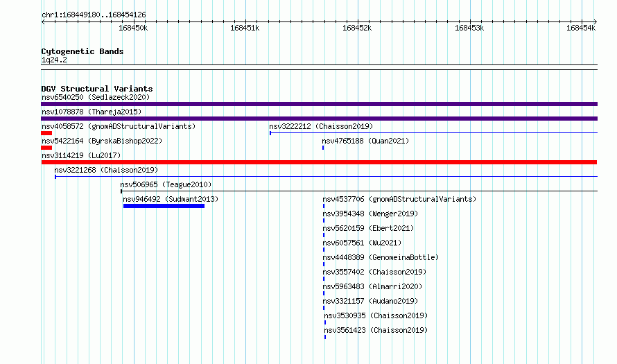Click the DGV Structural Variants track title
617x364 pixels.
[97, 89]
